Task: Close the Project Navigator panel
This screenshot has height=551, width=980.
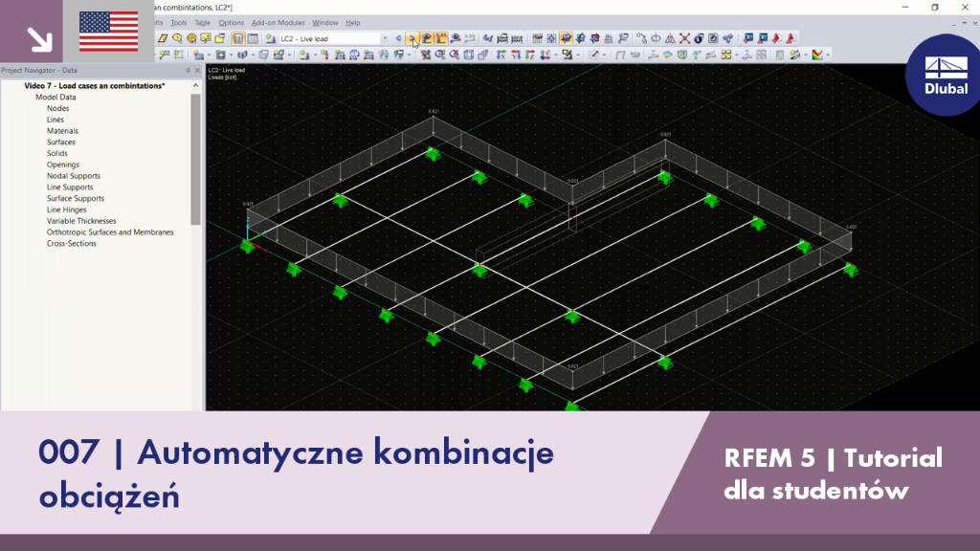Action: pyautogui.click(x=197, y=71)
